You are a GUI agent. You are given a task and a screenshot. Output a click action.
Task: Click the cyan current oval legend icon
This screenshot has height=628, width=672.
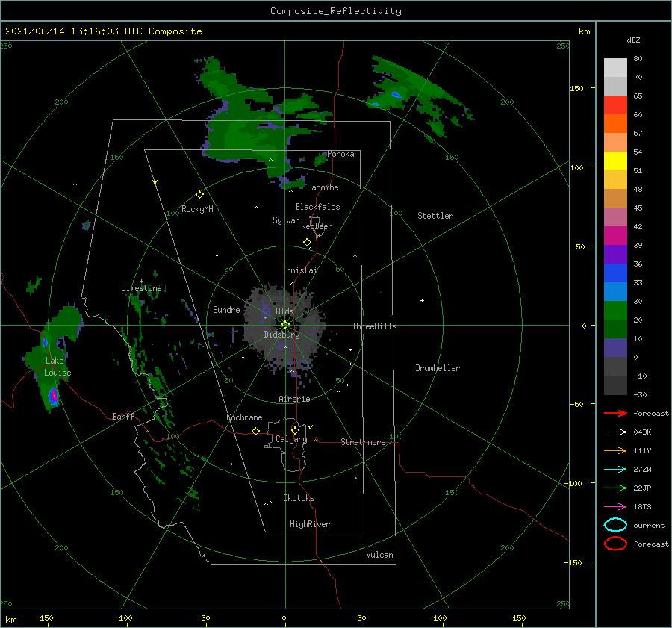pyautogui.click(x=615, y=525)
